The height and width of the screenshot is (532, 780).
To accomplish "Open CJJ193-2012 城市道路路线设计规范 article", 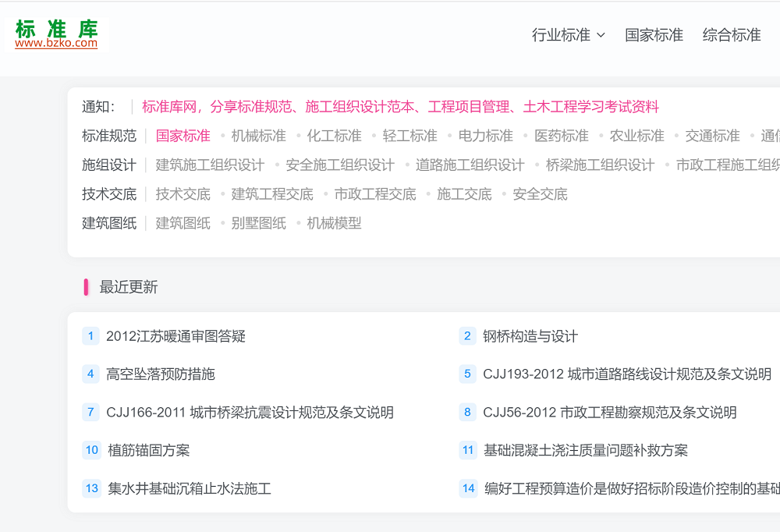I will tap(626, 374).
